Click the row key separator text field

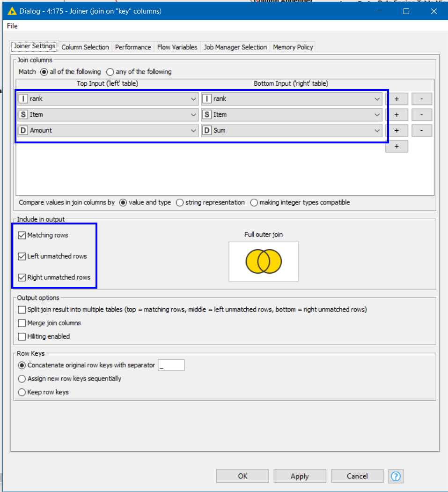point(171,365)
